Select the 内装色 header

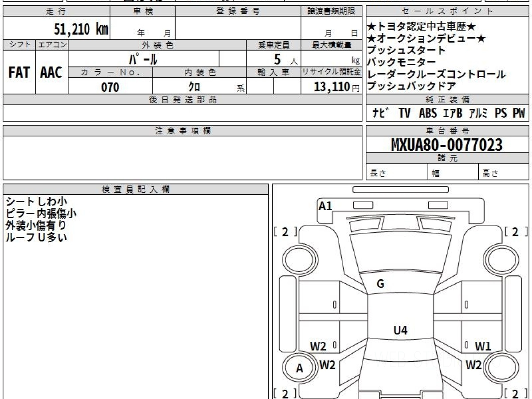pyautogui.click(x=199, y=73)
